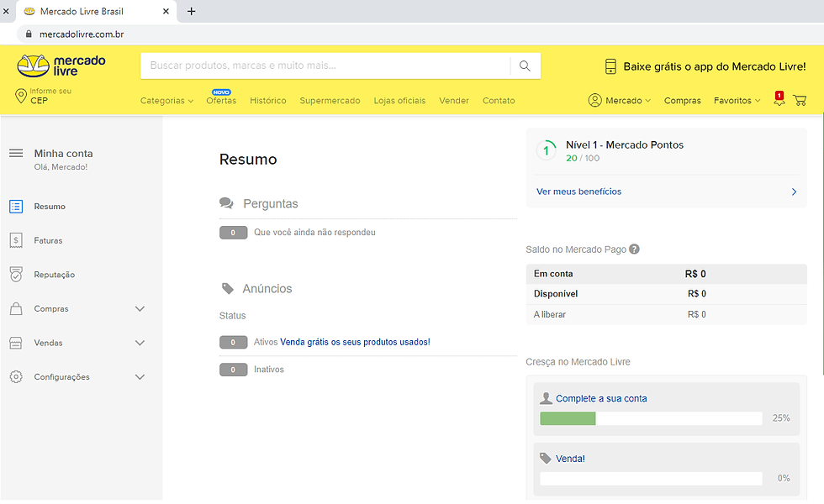This screenshot has height=504, width=824.
Task: Open Lojas oficiais navigation item
Action: click(x=399, y=100)
